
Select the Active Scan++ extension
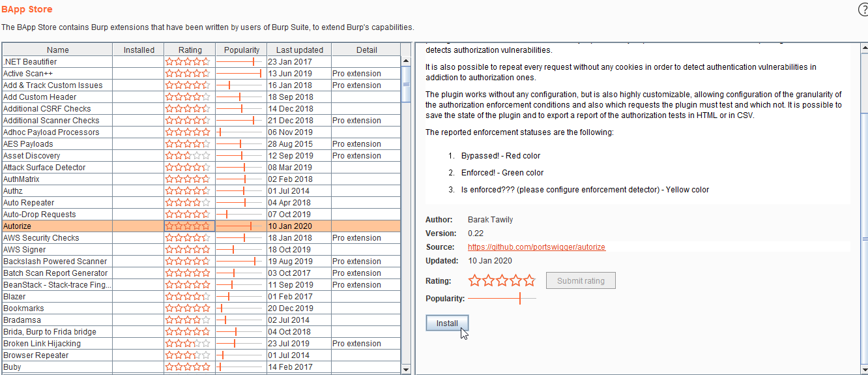pos(201,73)
